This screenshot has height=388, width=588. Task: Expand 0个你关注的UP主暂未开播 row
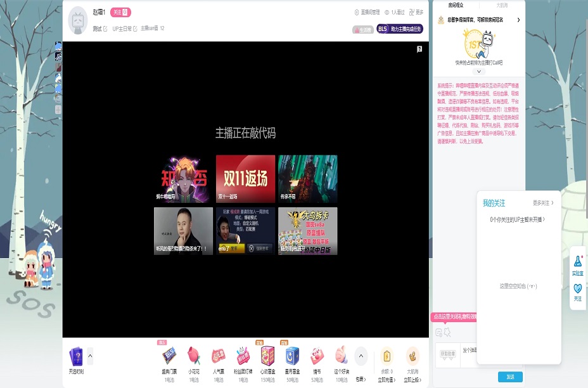518,219
